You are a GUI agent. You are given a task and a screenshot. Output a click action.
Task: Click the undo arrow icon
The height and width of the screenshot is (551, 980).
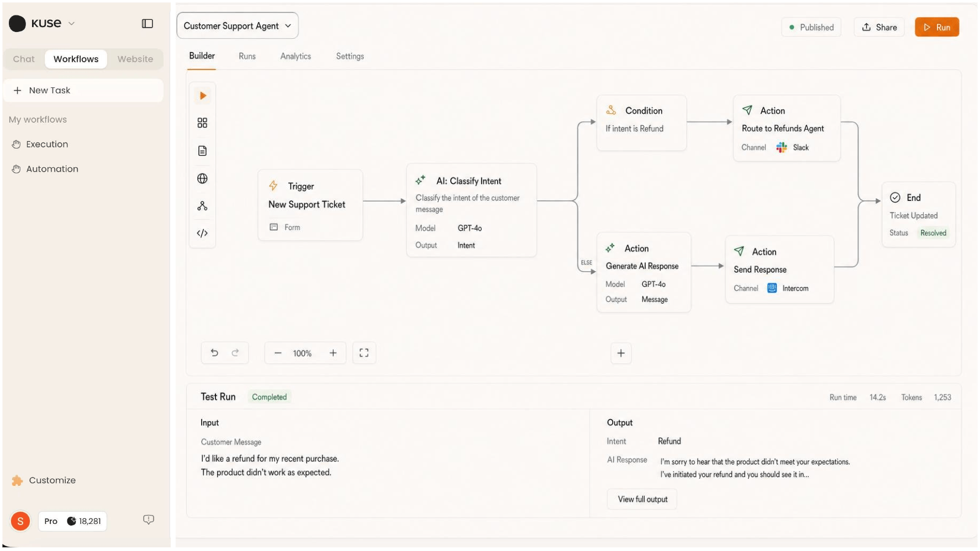214,353
